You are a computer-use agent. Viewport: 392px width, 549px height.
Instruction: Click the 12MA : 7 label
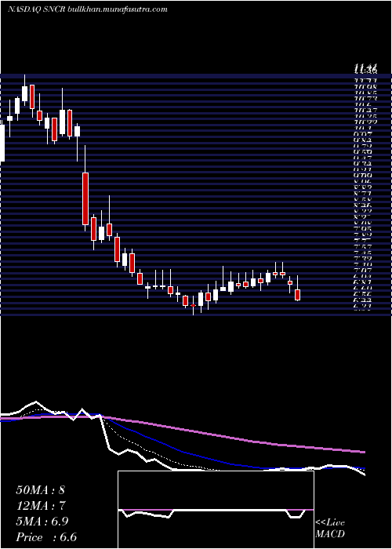click(40, 506)
